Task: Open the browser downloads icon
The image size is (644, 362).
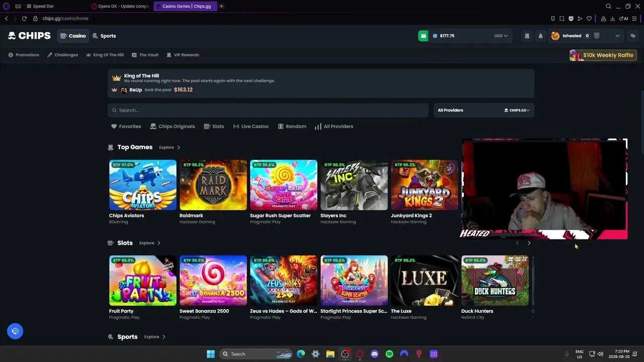Action: coord(612,19)
